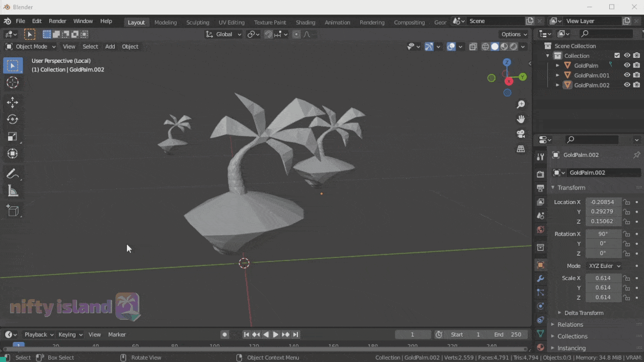The image size is (644, 362).
Task: Toggle the Location X lock
Action: point(626,202)
